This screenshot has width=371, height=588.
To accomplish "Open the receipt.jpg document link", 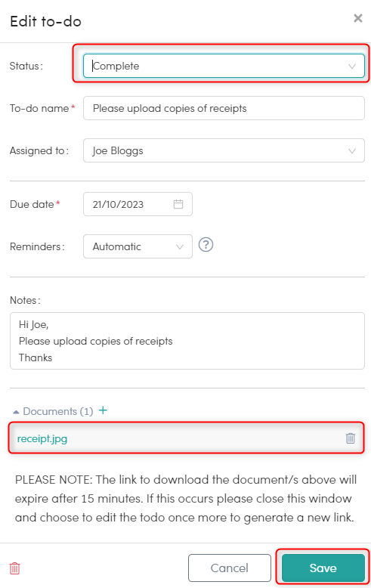I will [x=42, y=438].
